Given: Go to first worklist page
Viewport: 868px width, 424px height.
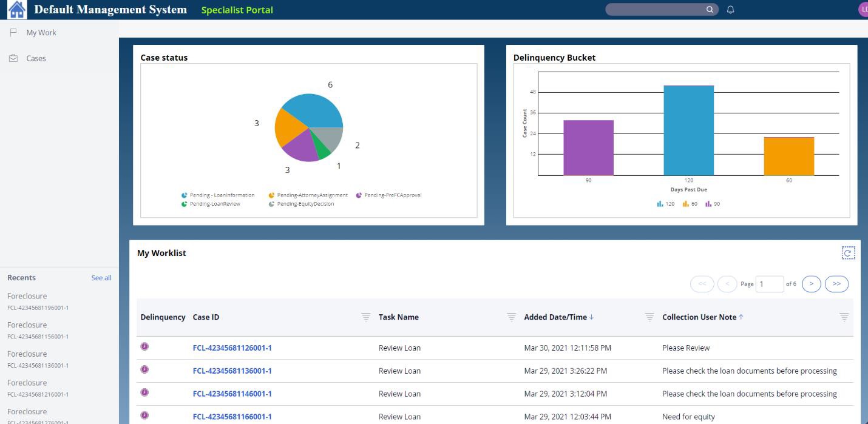Looking at the screenshot, I should (x=702, y=283).
